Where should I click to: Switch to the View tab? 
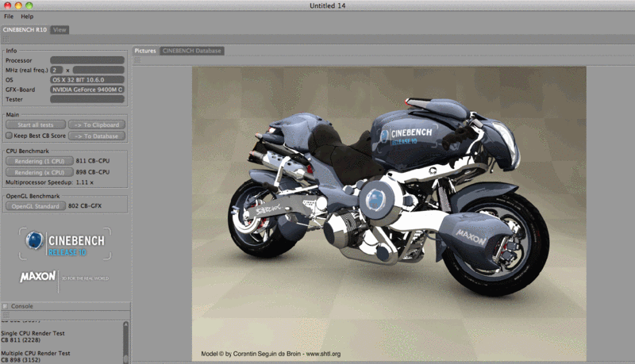tap(60, 29)
